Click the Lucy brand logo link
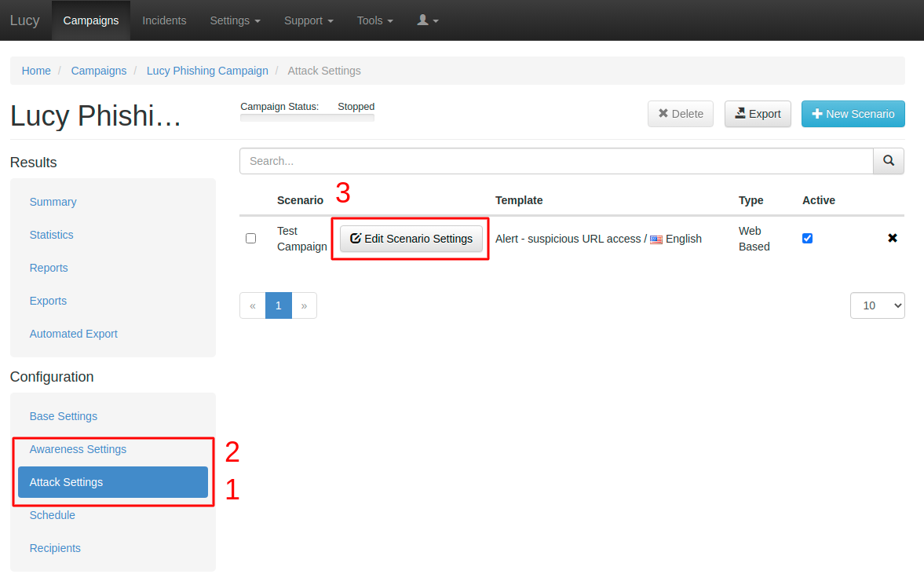 point(25,20)
